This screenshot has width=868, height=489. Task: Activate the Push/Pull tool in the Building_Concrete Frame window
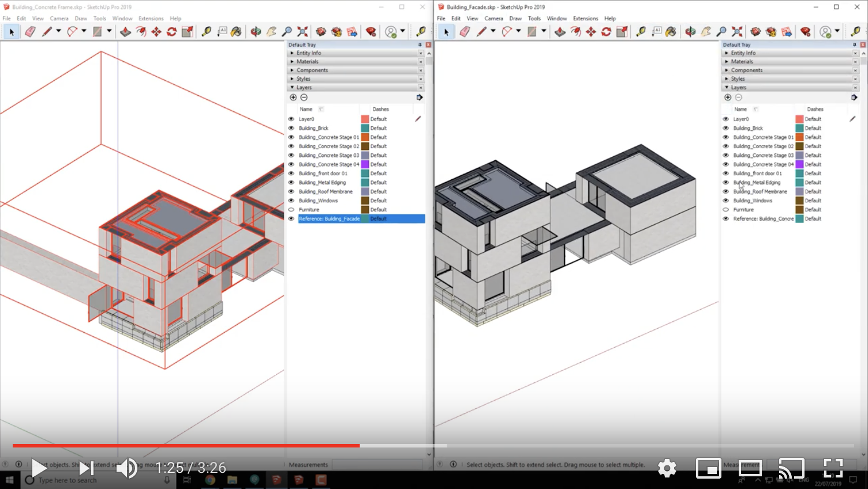tap(125, 32)
